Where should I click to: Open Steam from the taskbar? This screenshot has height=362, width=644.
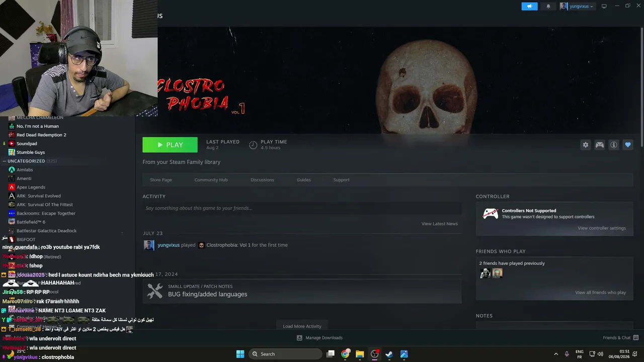point(389,354)
